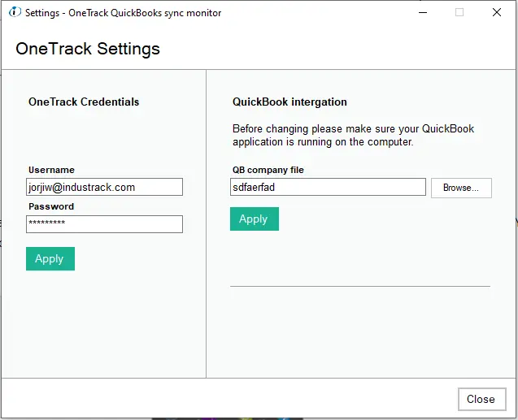Viewport: 518px width, 420px height.
Task: Open the Browse... file picker
Action: (x=461, y=188)
